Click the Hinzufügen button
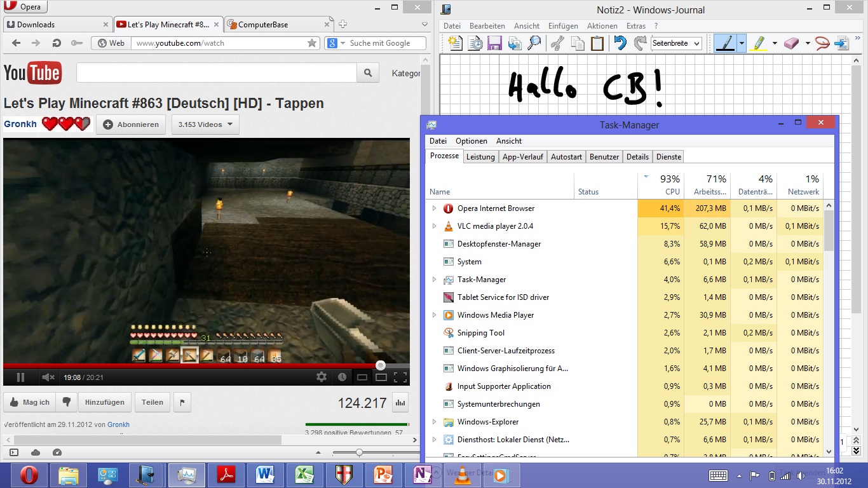 [x=106, y=402]
